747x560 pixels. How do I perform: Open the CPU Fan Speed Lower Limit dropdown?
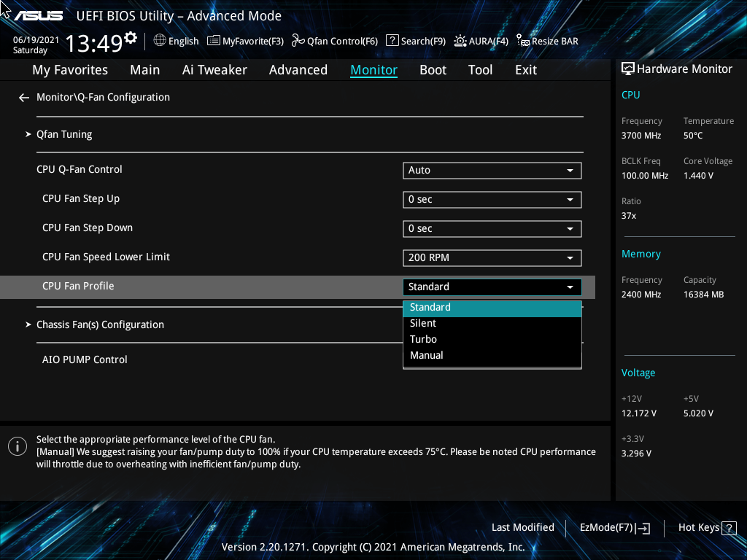[492, 257]
